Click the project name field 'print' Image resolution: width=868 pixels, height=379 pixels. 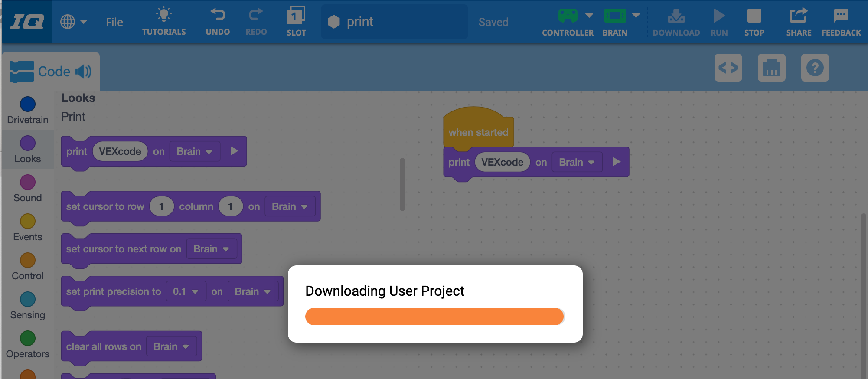click(x=395, y=22)
